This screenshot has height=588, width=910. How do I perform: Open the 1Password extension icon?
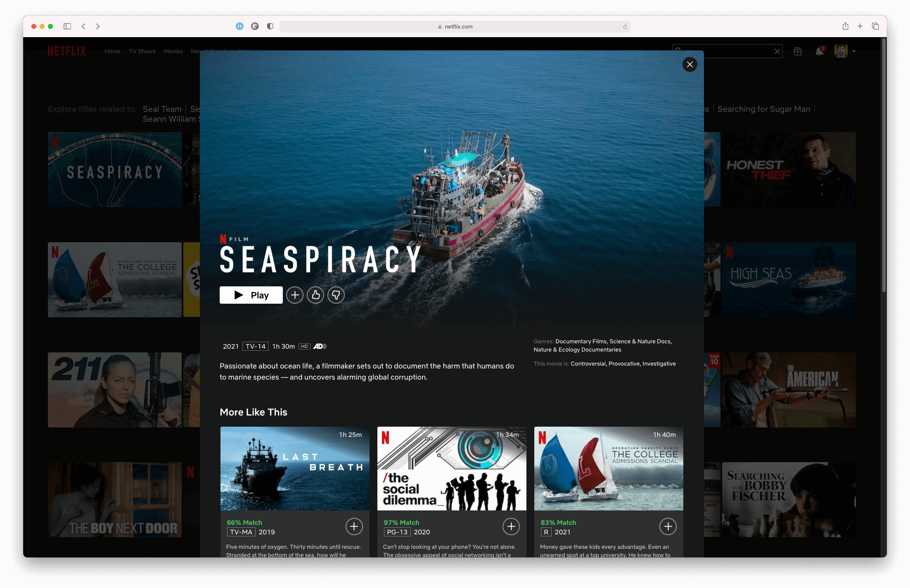[239, 26]
